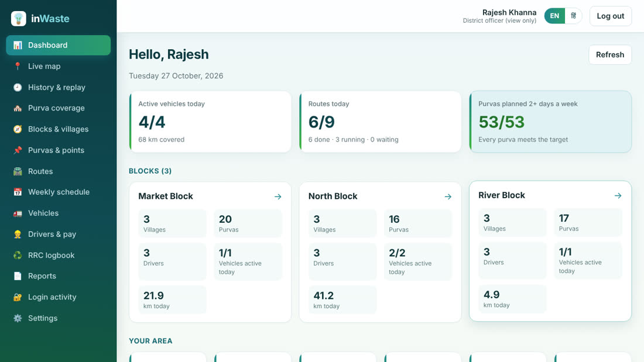
Task: Open the Dashboard menu item
Action: (x=59, y=45)
